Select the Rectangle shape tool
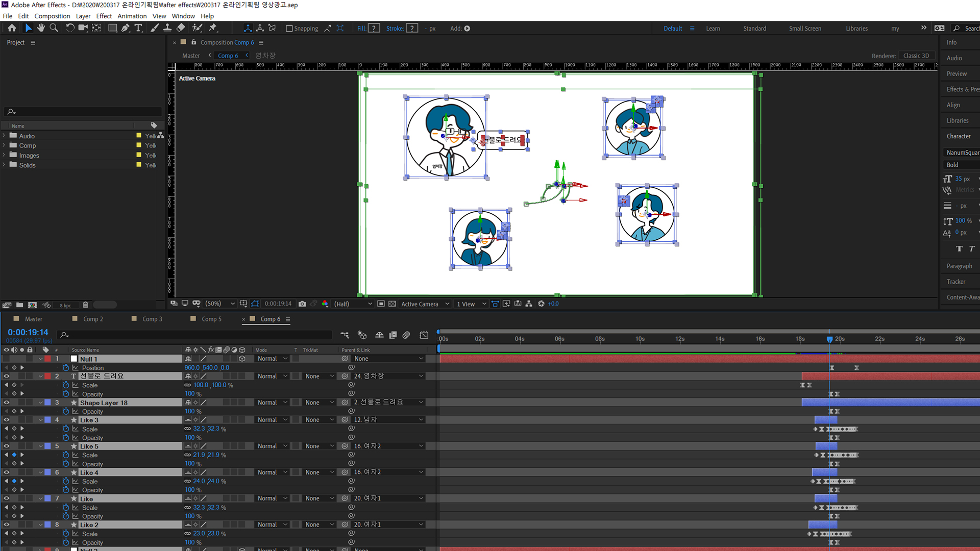Image resolution: width=980 pixels, height=551 pixels. click(x=112, y=28)
